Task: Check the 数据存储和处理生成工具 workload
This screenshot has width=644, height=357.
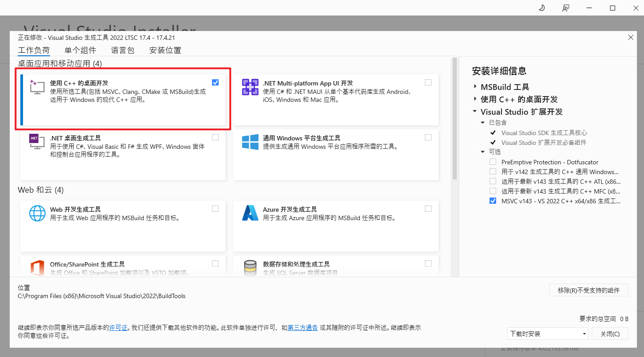Action: 428,264
